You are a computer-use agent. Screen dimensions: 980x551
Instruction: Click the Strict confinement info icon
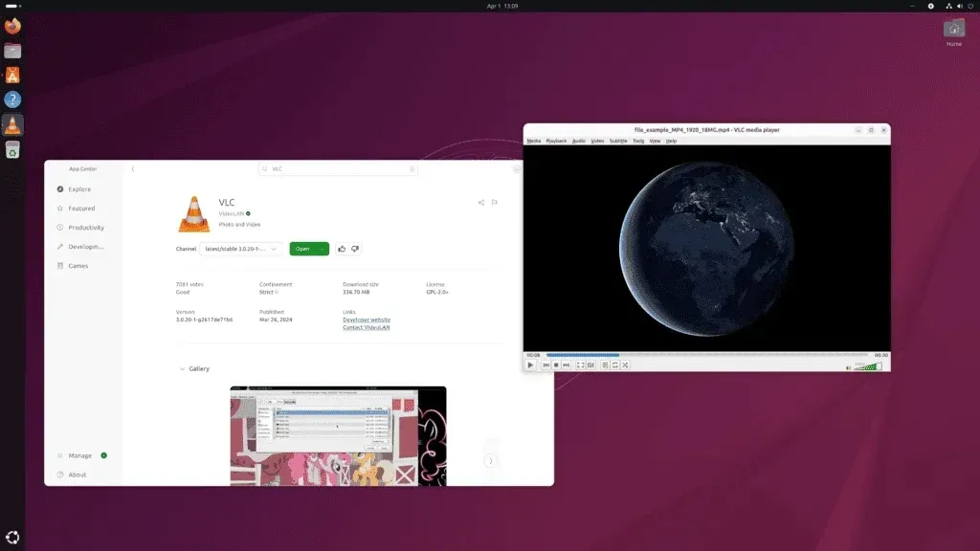[277, 293]
